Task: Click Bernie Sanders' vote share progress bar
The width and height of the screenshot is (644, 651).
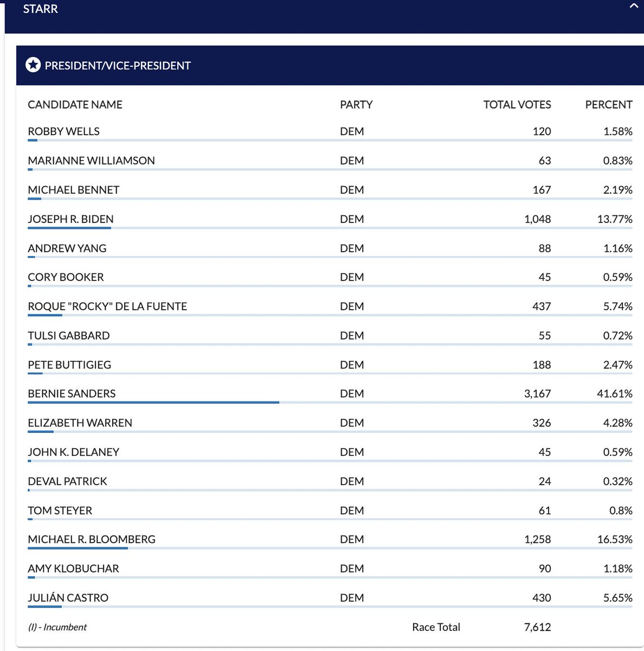Action: 330,403
